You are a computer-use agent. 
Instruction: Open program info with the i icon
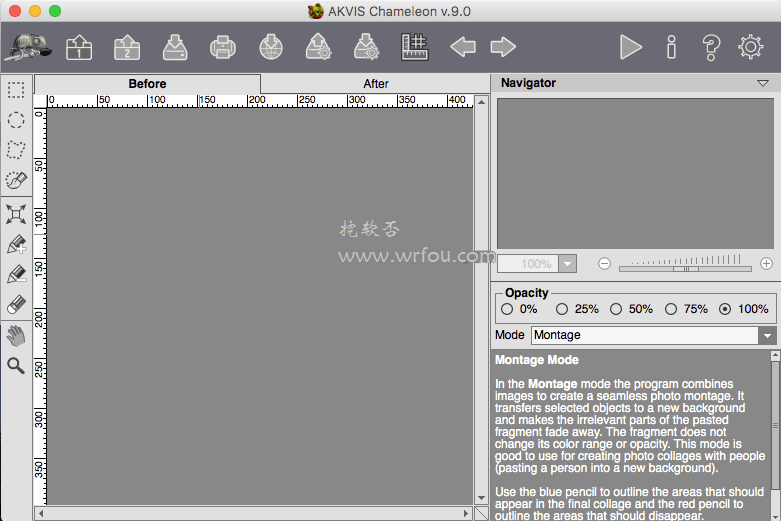pyautogui.click(x=671, y=47)
